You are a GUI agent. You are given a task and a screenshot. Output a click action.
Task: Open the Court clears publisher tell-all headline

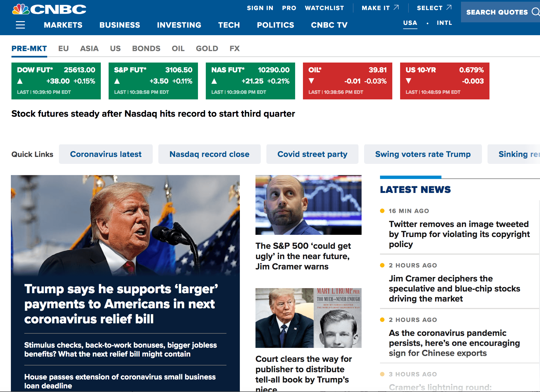(304, 373)
